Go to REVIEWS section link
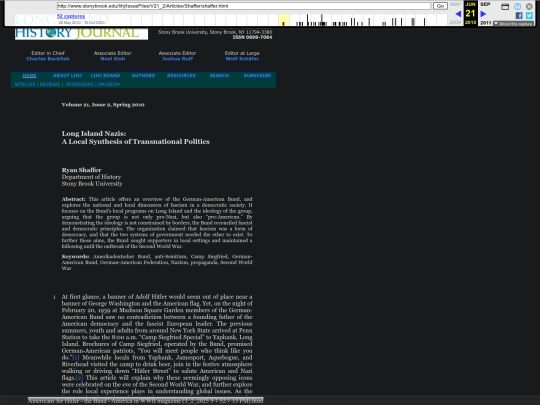540x405 pixels. click(50, 84)
